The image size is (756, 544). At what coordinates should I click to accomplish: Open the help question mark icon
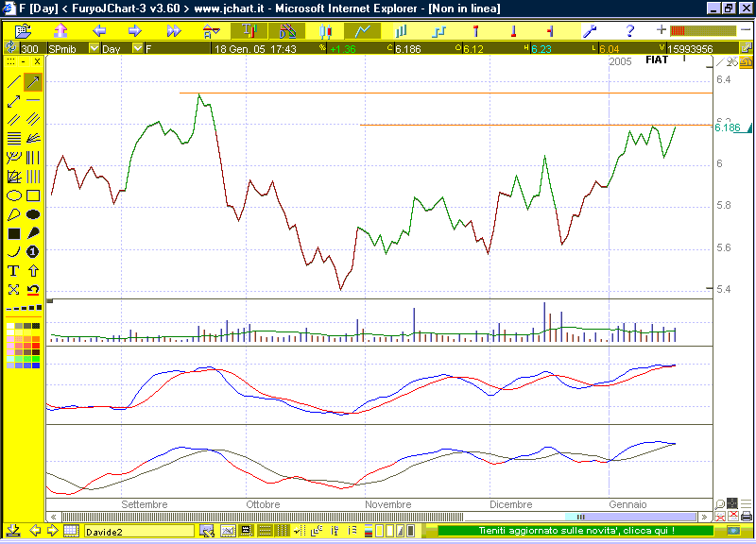[629, 31]
